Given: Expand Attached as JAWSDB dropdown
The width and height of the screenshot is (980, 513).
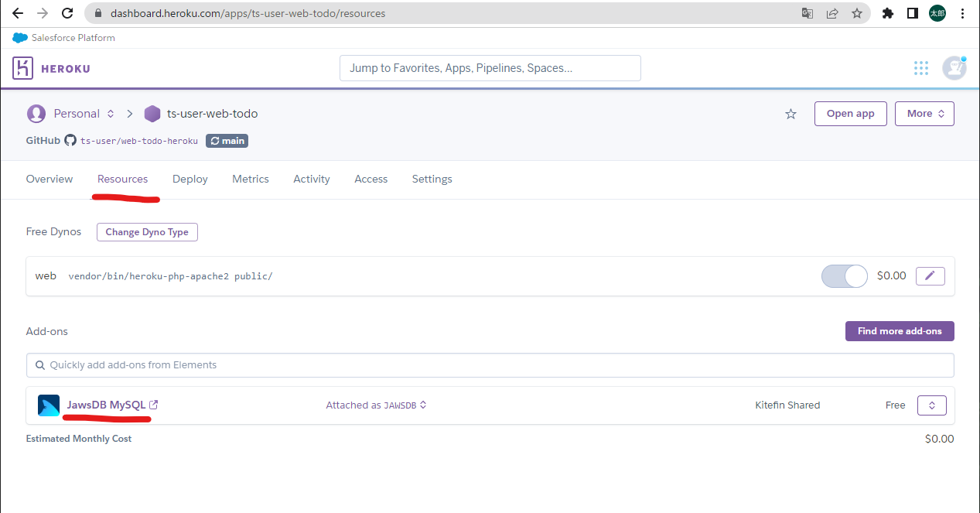Looking at the screenshot, I should [377, 405].
